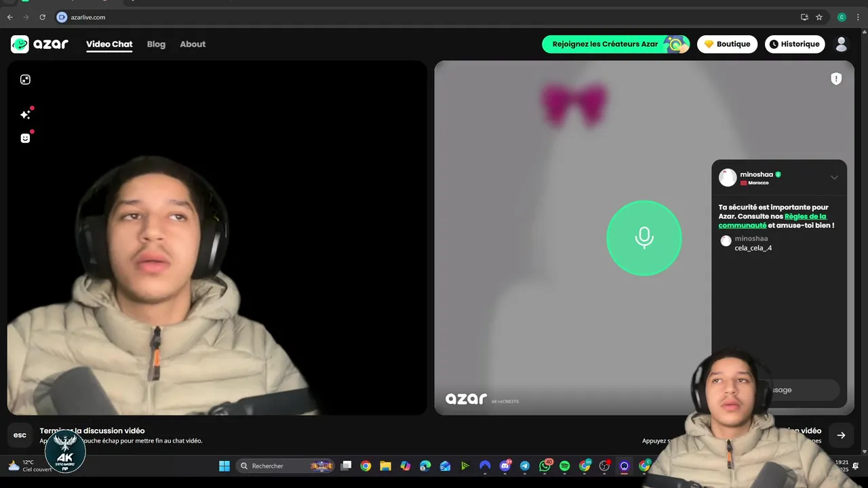
Task: Open the smiley face filter icon
Action: tap(25, 138)
